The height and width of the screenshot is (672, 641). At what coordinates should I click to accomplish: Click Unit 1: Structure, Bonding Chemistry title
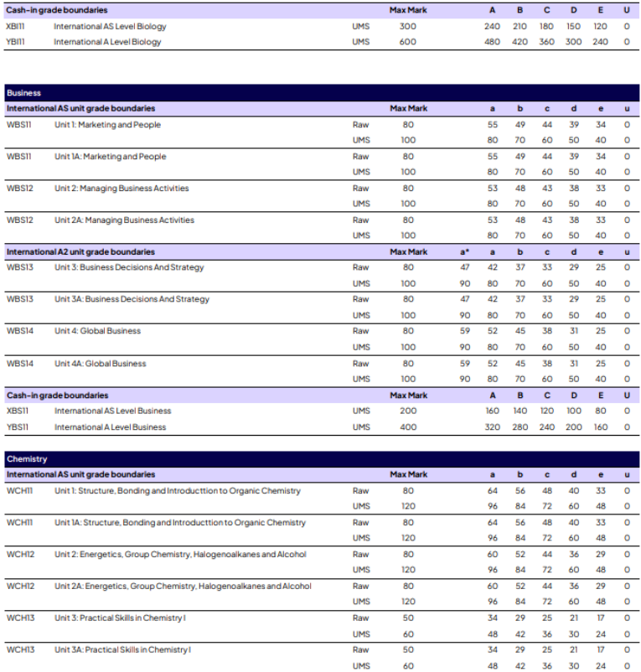click(177, 491)
